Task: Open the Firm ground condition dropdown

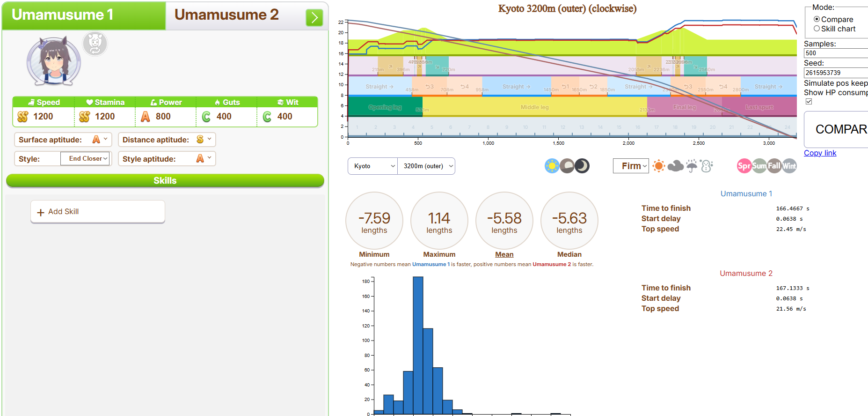Action: [631, 166]
